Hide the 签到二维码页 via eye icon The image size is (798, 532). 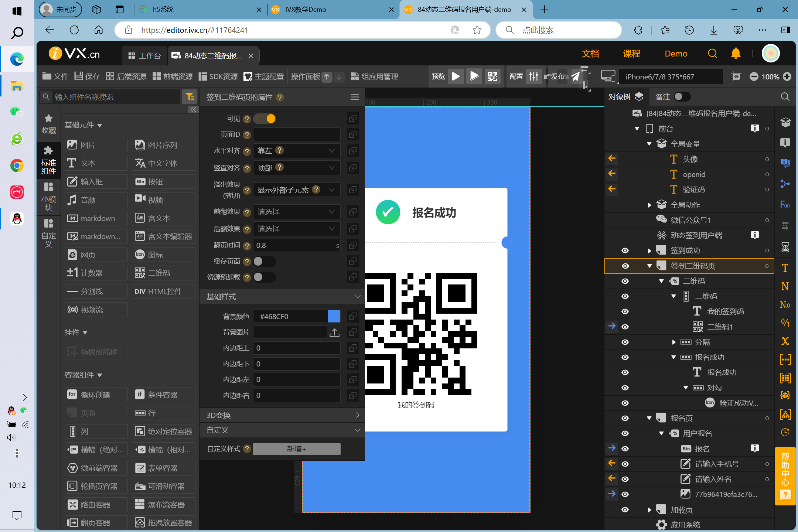pos(625,266)
